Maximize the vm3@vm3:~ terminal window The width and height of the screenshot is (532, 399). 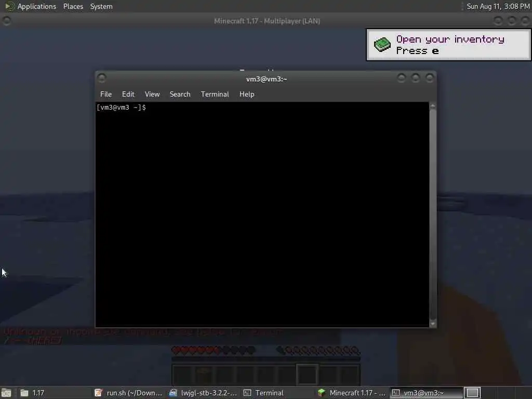[x=415, y=78]
